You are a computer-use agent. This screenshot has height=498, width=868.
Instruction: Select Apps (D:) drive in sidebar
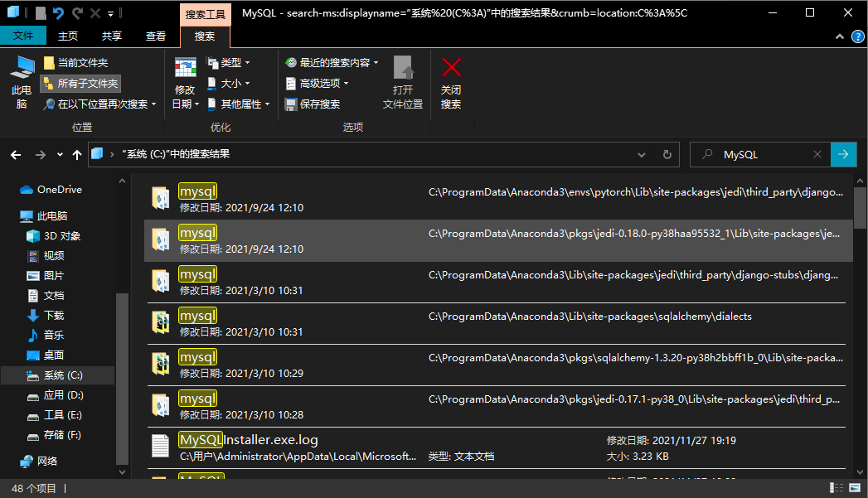click(x=56, y=395)
